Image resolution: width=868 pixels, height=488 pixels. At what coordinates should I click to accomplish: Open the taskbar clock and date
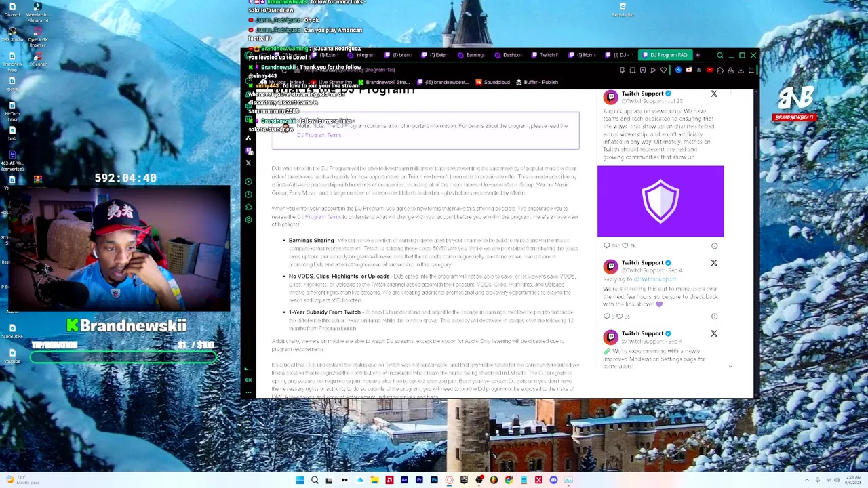coord(853,480)
